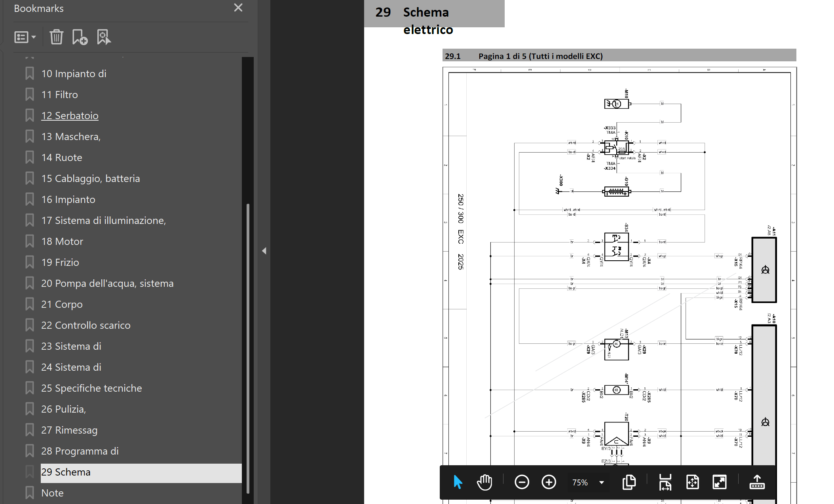Click the bookmarks panel vertical scrollbar
Image resolution: width=834 pixels, height=504 pixels.
[x=248, y=348]
